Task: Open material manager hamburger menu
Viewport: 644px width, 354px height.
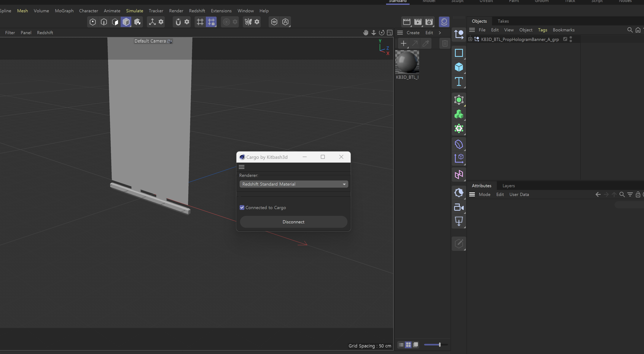Action: (x=400, y=33)
